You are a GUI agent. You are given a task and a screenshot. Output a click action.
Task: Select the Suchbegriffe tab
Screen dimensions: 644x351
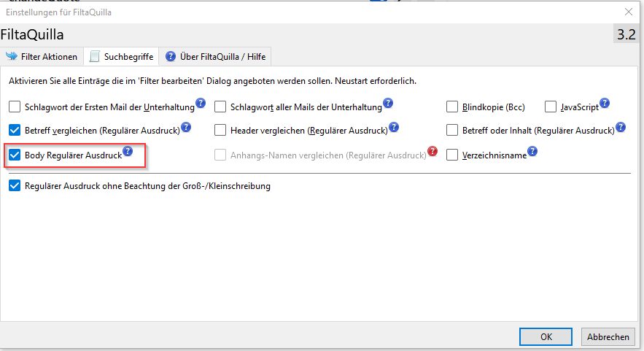[x=122, y=56]
